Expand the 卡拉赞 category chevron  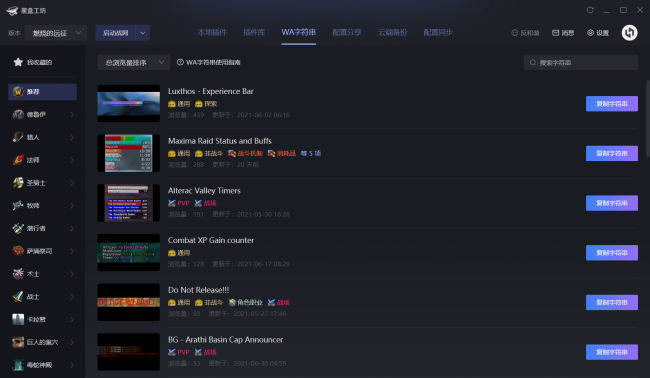pyautogui.click(x=72, y=320)
